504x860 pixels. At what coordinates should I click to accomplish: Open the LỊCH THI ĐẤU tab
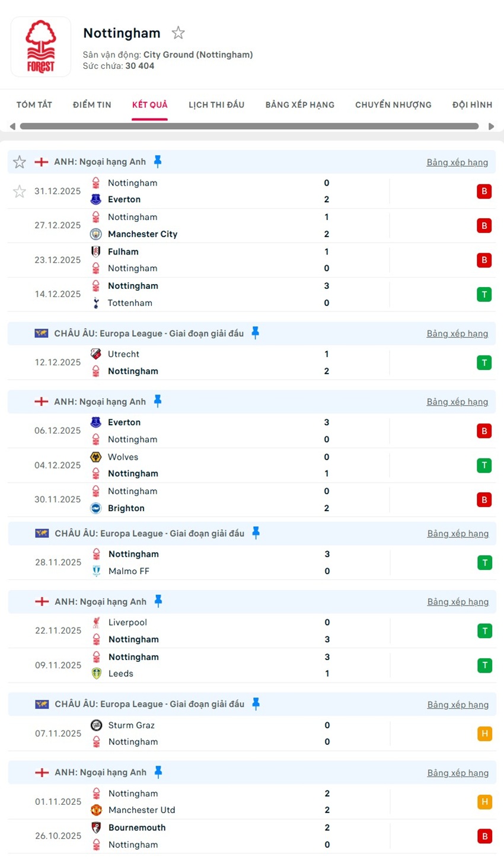pyautogui.click(x=216, y=105)
